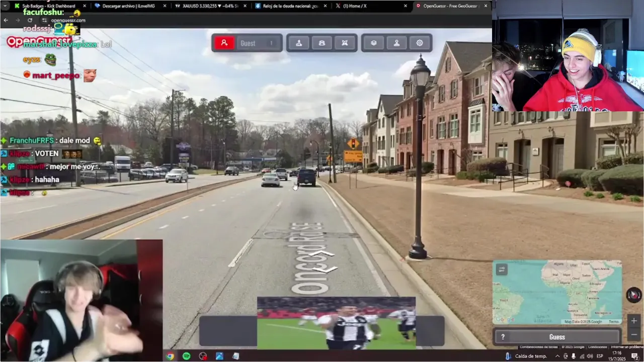Click the world minimap
This screenshot has height=362, width=644.
tap(557, 292)
